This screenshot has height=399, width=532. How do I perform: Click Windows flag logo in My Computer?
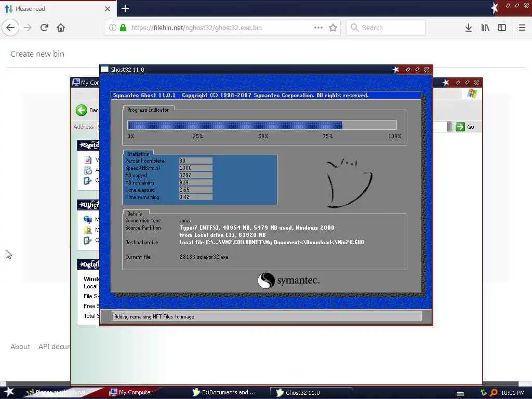[472, 93]
